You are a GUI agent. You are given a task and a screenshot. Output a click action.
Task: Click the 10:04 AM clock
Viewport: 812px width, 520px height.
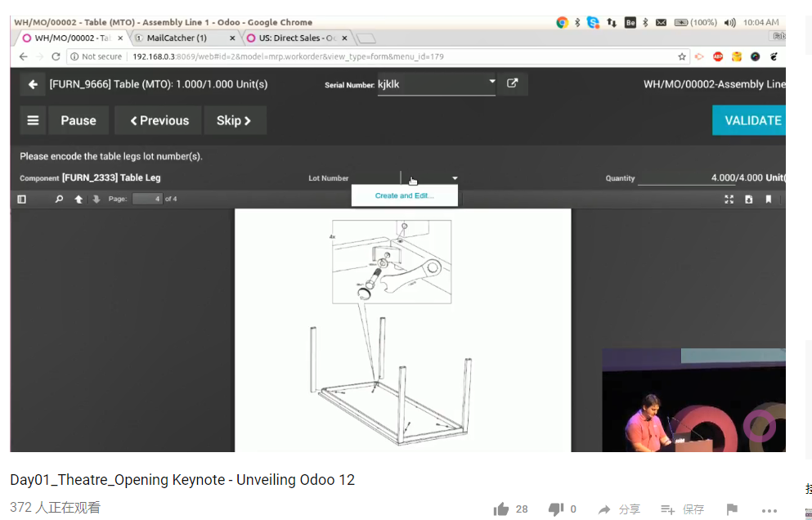coord(760,22)
